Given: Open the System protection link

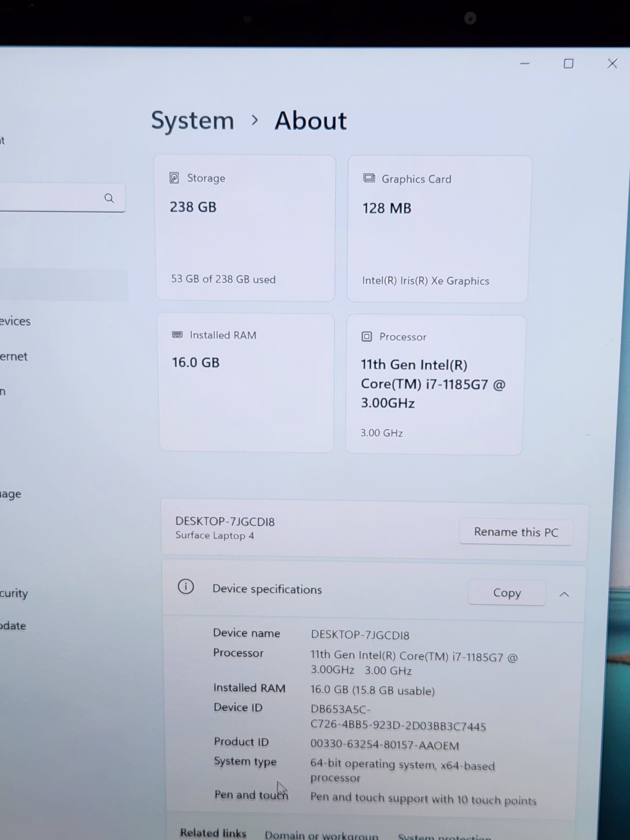Looking at the screenshot, I should point(444,836).
